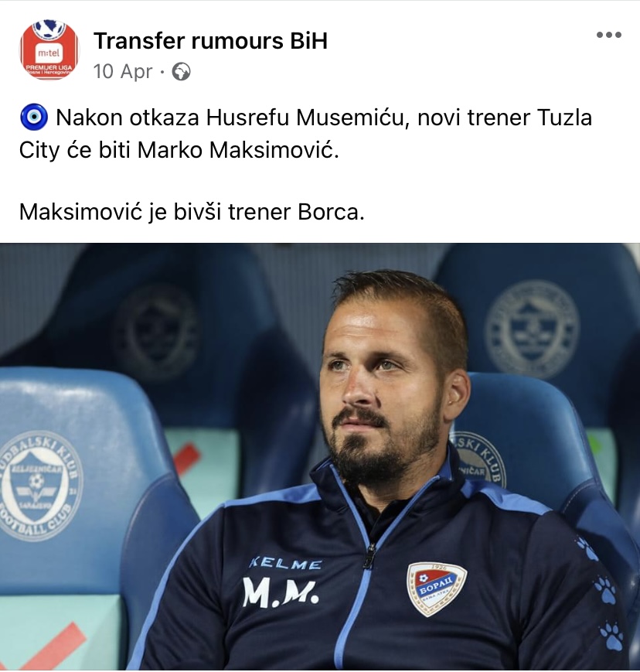Image resolution: width=640 pixels, height=672 pixels.
Task: Click the globe public audience icon
Action: [x=181, y=72]
